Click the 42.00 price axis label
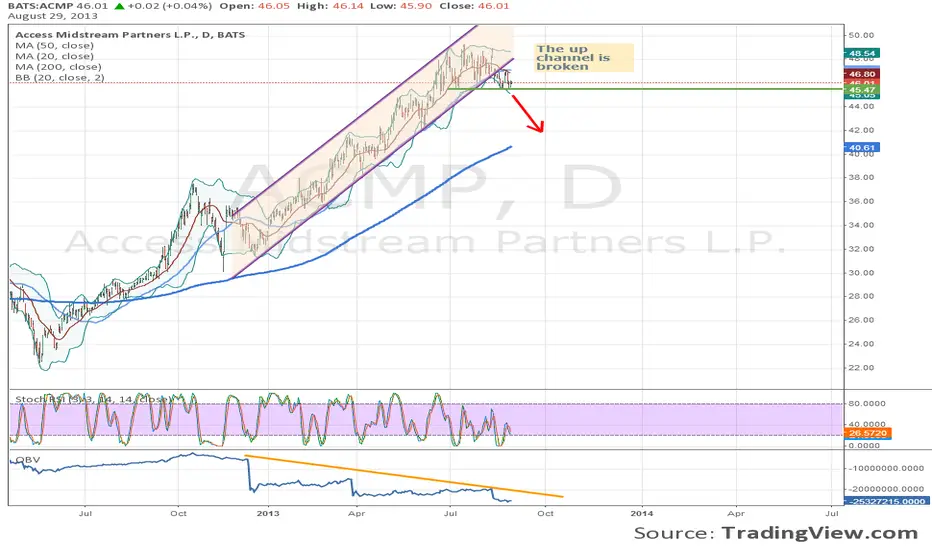932x550 pixels. [861, 130]
